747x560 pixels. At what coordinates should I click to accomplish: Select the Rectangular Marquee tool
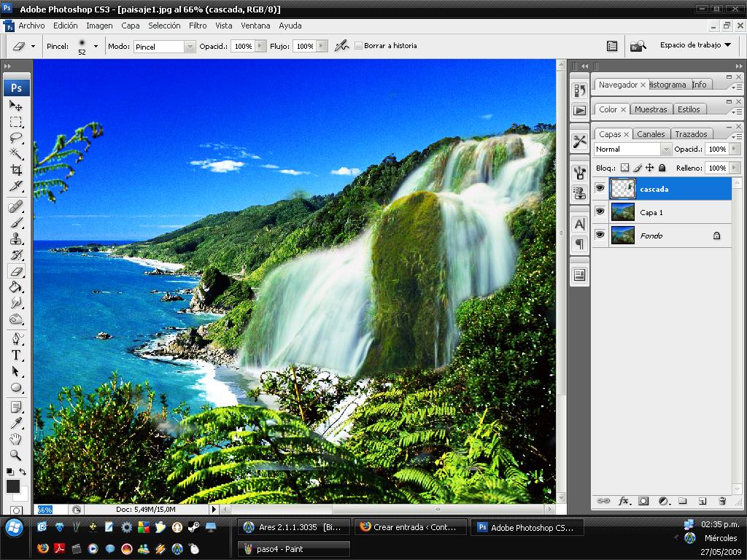pos(16,122)
